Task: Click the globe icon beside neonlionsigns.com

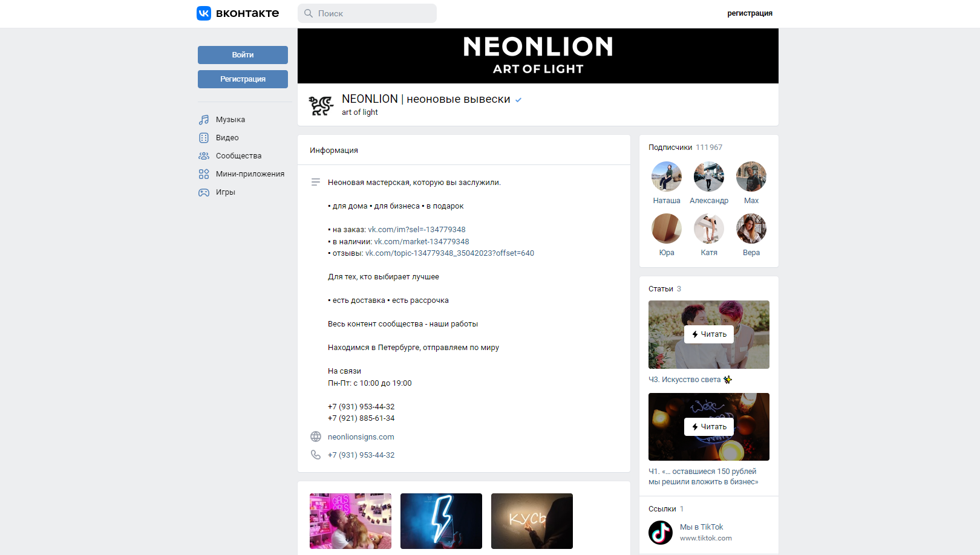Action: click(x=316, y=437)
